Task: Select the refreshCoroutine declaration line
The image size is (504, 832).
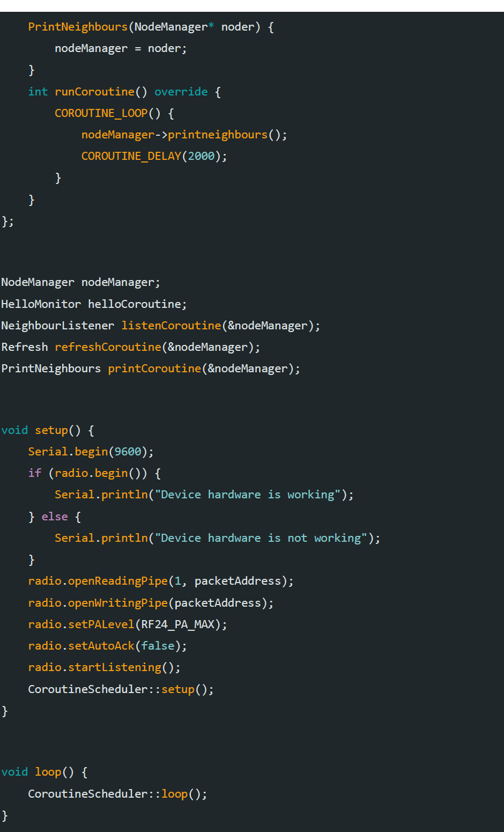Action: tap(130, 347)
